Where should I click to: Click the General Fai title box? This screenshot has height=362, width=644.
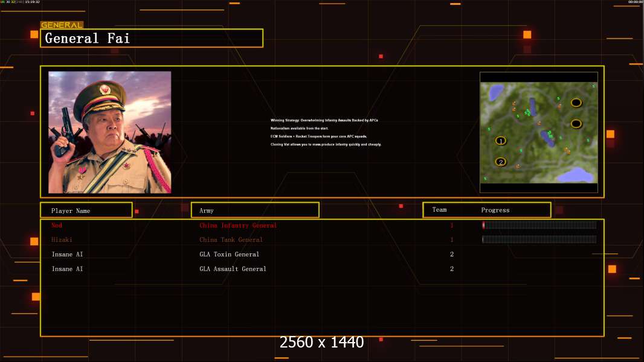(x=152, y=38)
